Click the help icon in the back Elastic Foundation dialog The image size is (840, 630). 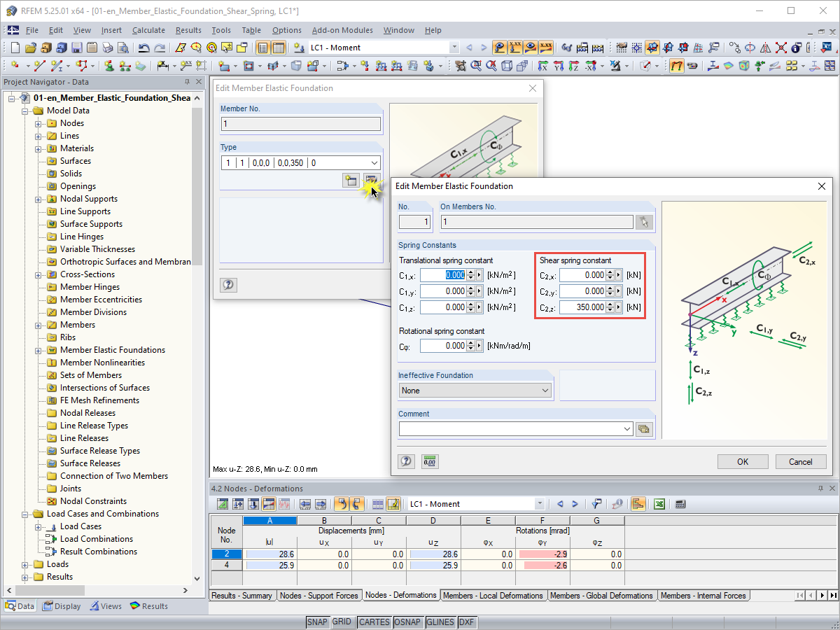227,285
